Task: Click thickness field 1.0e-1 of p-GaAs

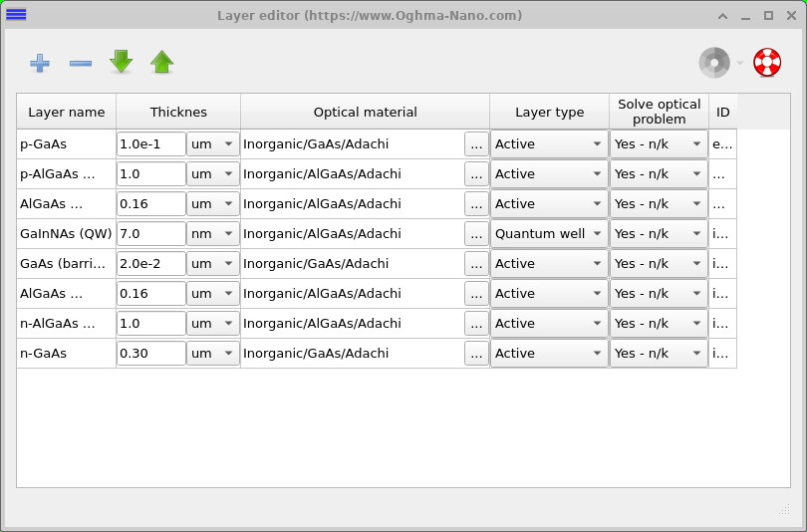Action: (x=150, y=144)
